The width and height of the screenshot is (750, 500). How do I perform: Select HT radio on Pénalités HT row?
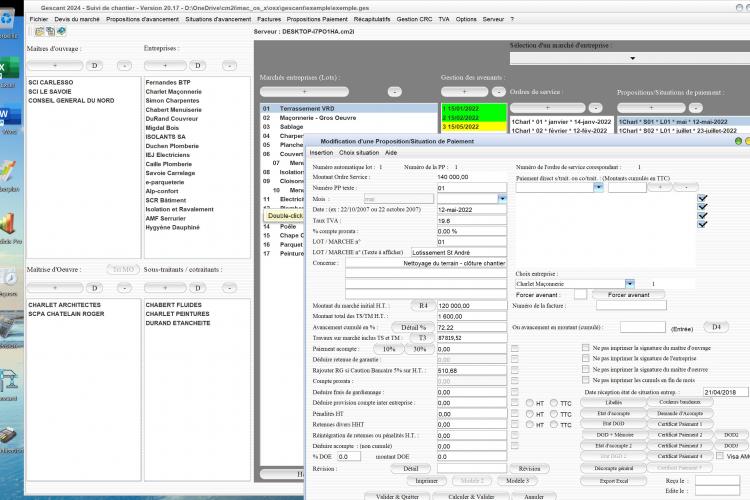[x=530, y=414]
